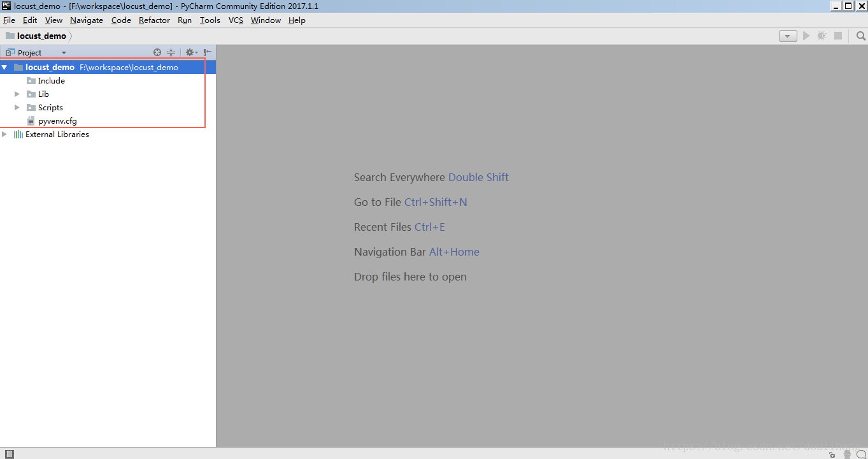The width and height of the screenshot is (868, 459).
Task: Expand the Scripts folder arrow
Action: tap(17, 107)
